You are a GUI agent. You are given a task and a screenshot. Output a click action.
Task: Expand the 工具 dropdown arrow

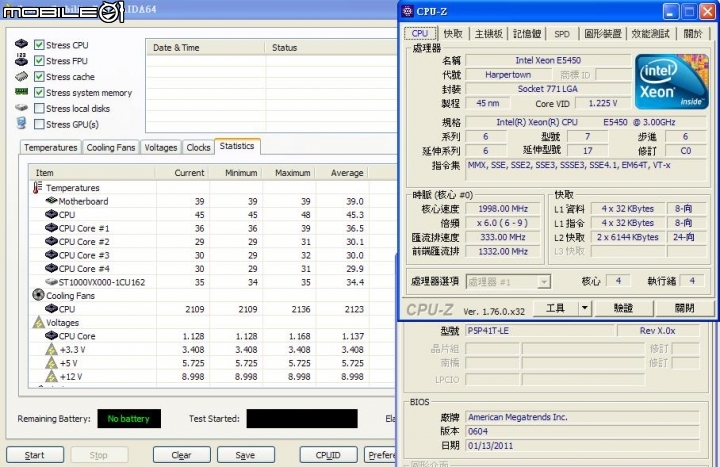[585, 308]
